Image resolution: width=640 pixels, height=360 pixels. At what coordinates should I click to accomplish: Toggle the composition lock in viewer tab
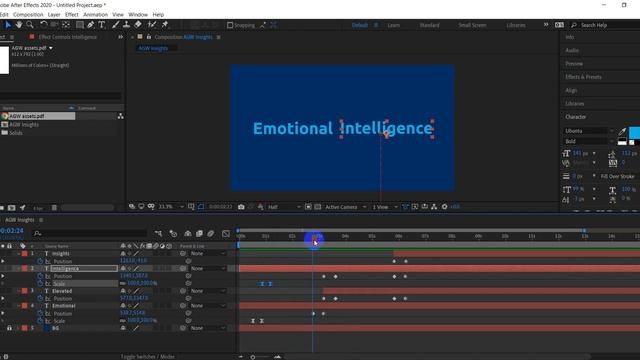pos(149,37)
